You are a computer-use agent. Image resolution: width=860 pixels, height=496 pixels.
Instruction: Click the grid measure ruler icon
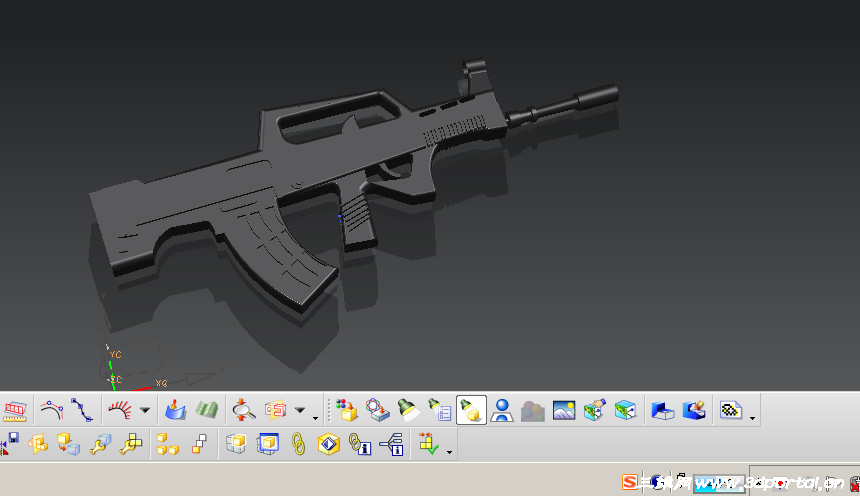tap(15, 410)
